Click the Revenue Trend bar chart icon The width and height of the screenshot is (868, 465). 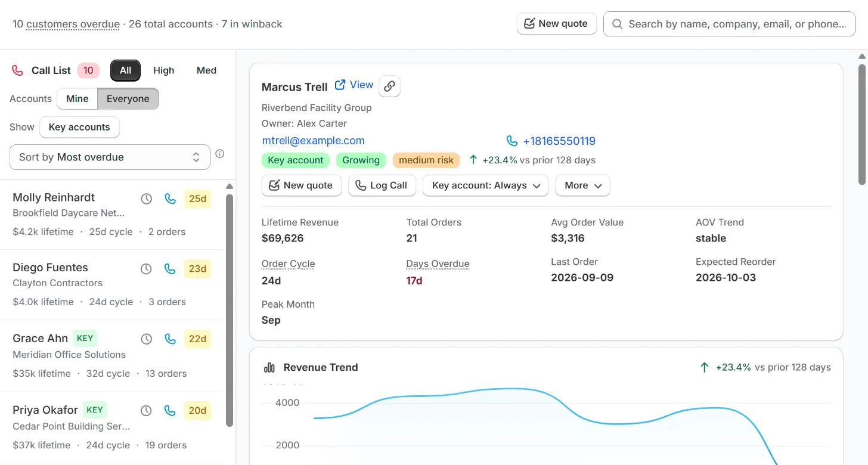(x=269, y=367)
